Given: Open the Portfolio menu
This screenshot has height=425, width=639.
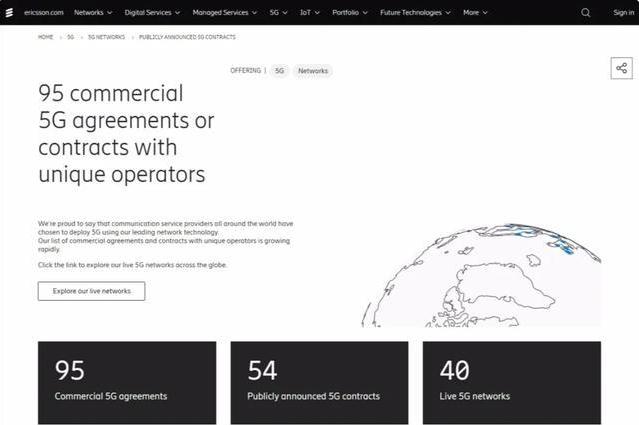Looking at the screenshot, I should (350, 13).
